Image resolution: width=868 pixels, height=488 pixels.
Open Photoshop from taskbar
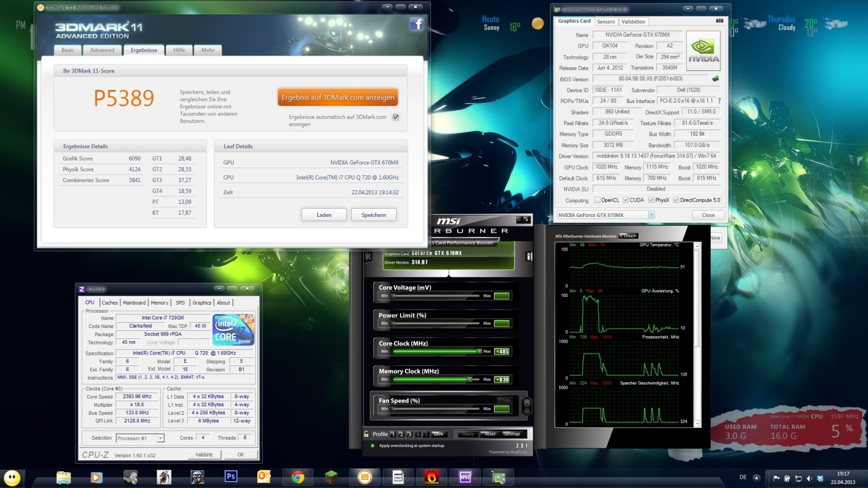pos(231,477)
